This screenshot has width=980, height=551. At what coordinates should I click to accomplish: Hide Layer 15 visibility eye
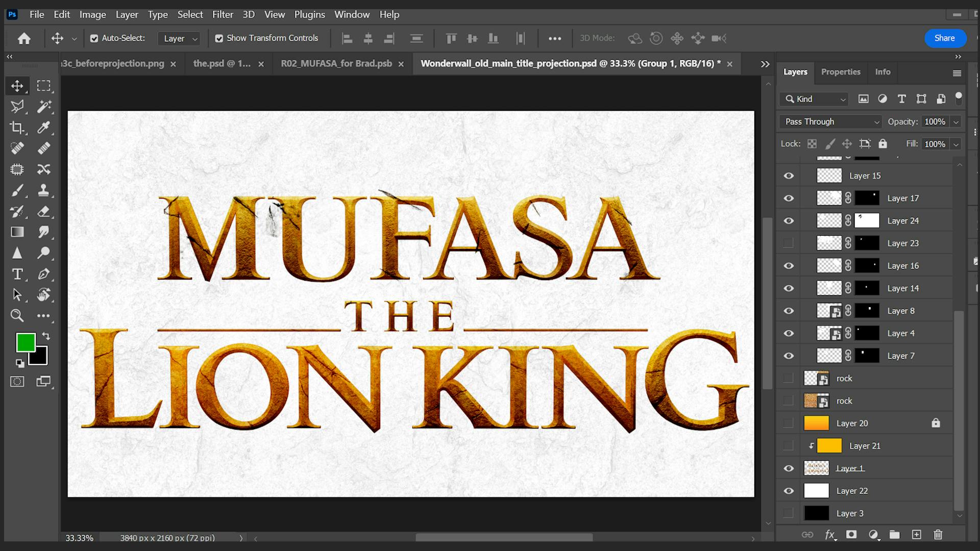click(789, 176)
